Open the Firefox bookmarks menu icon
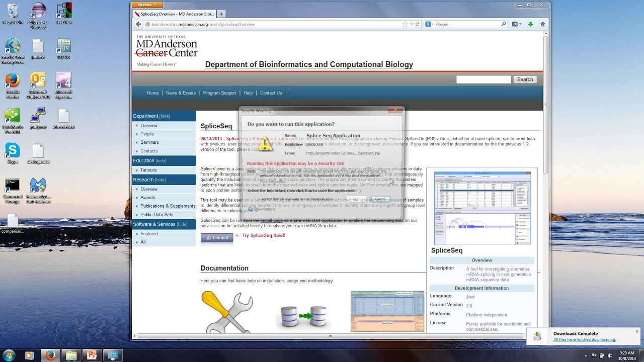644x362 pixels. coord(516,24)
